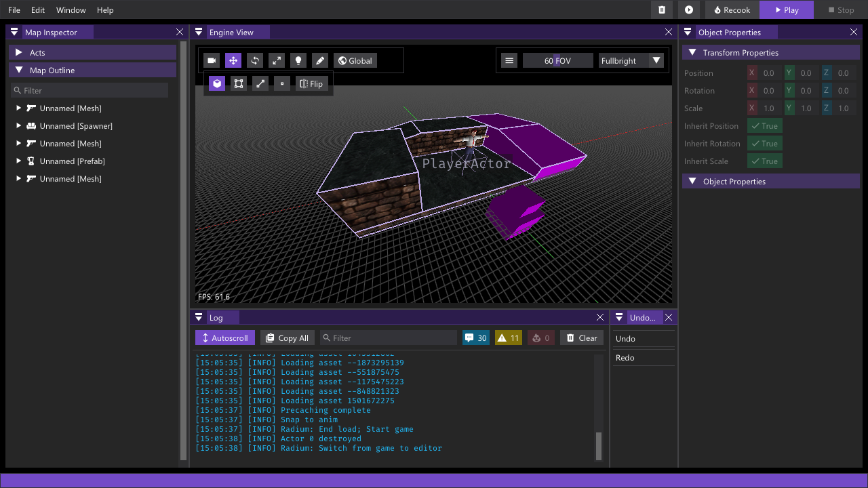Click the Log vertical scrollbar thumb
This screenshot has width=868, height=488.
(x=599, y=446)
